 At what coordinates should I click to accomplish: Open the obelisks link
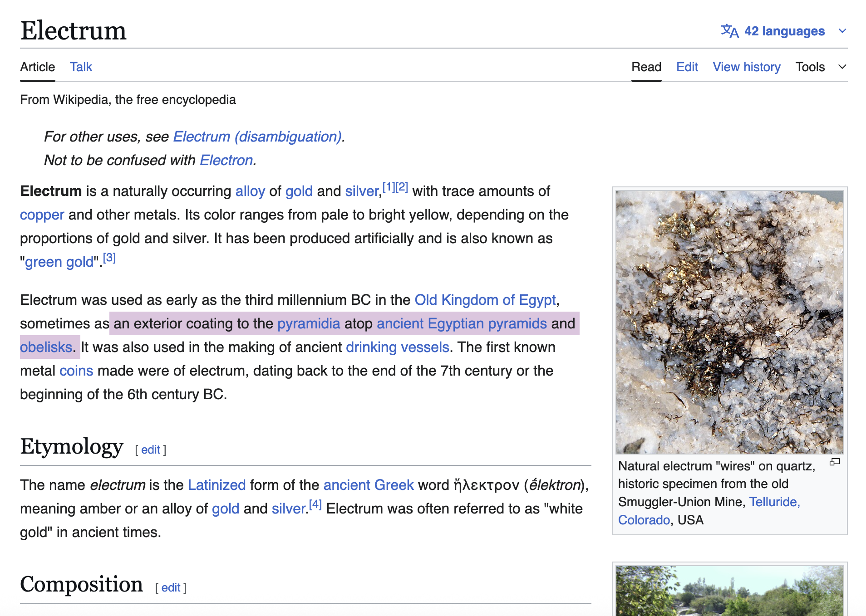(x=46, y=347)
